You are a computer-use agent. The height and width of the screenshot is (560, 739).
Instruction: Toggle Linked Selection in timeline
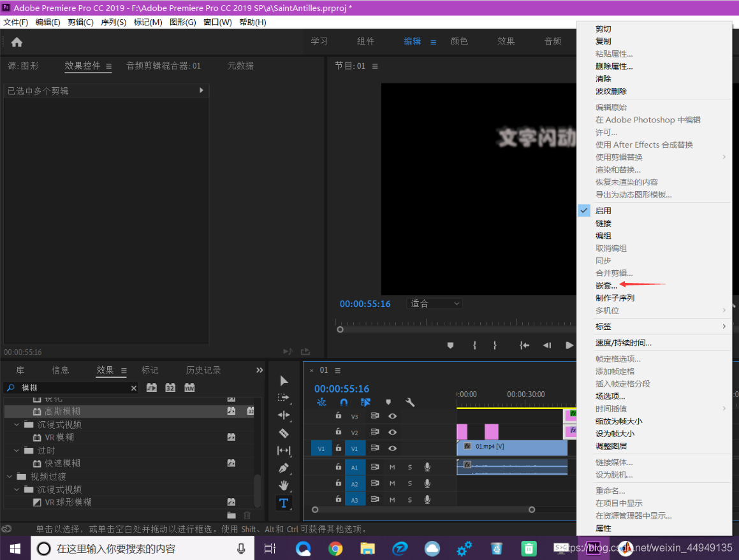(x=365, y=402)
